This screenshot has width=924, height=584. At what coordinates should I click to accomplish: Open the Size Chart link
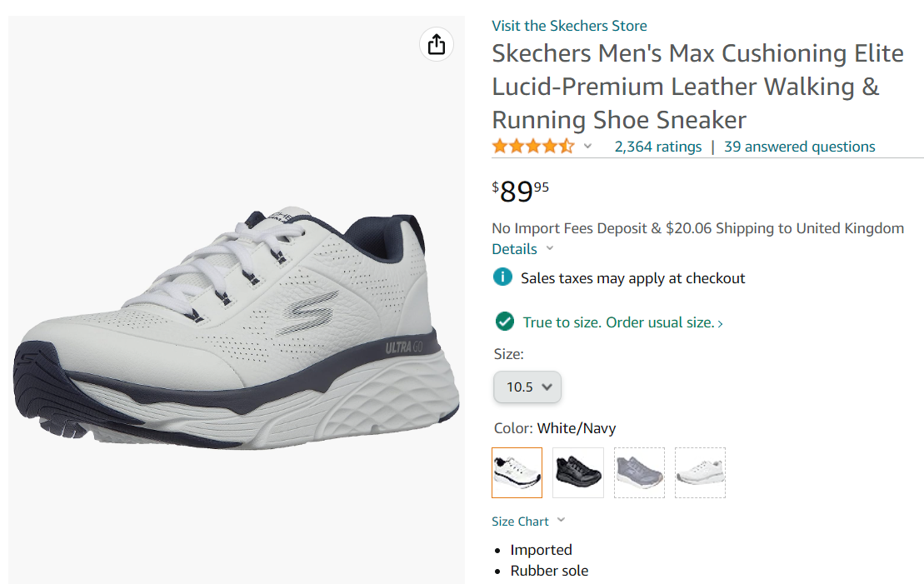point(520,522)
